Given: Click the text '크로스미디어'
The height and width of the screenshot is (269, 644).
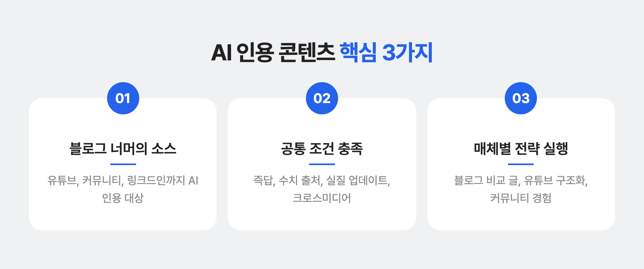Looking at the screenshot, I should (322, 198).
